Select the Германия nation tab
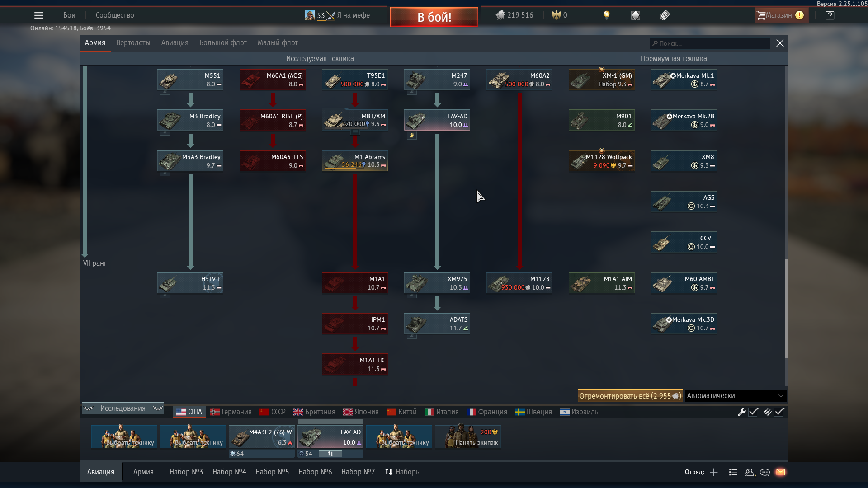 point(231,412)
